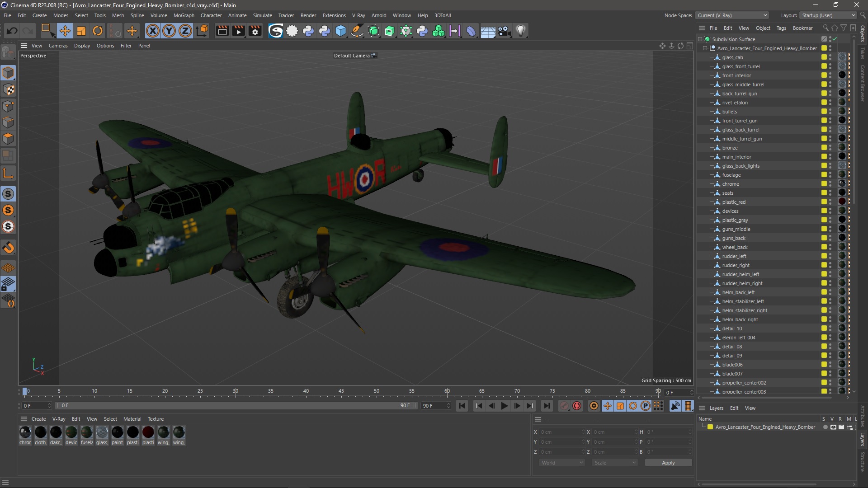This screenshot has width=868, height=488.
Task: Click yellow layer swatch of bronze
Action: pos(824,148)
